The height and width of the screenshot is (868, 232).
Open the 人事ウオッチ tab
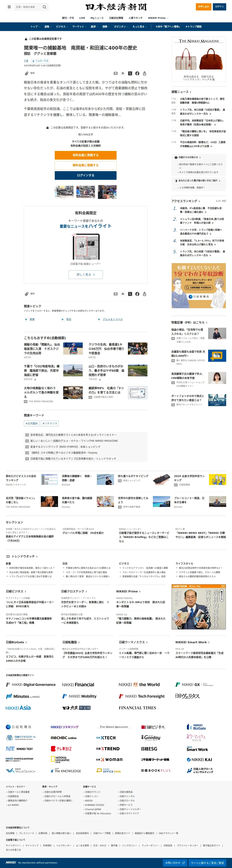[x=135, y=18]
